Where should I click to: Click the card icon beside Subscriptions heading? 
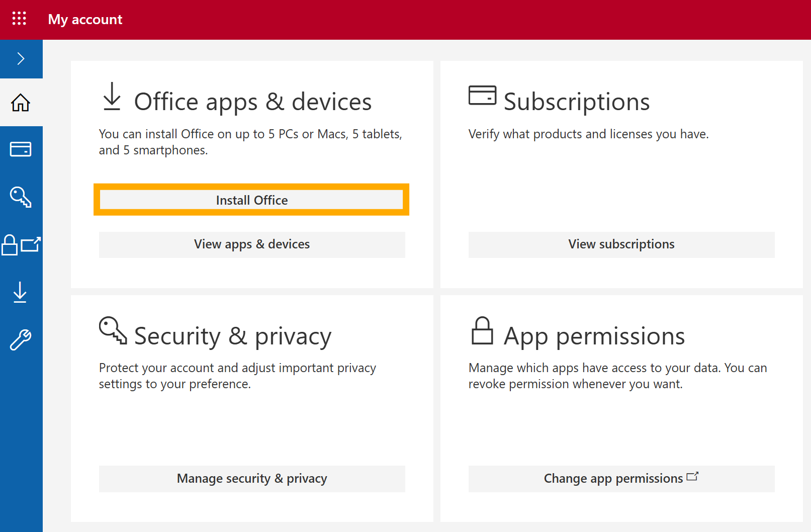pos(482,95)
